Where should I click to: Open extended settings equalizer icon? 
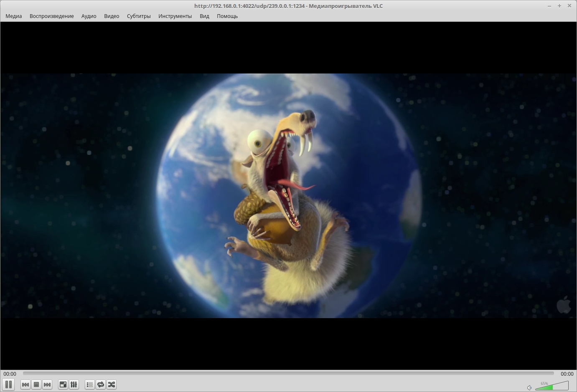[x=74, y=384]
